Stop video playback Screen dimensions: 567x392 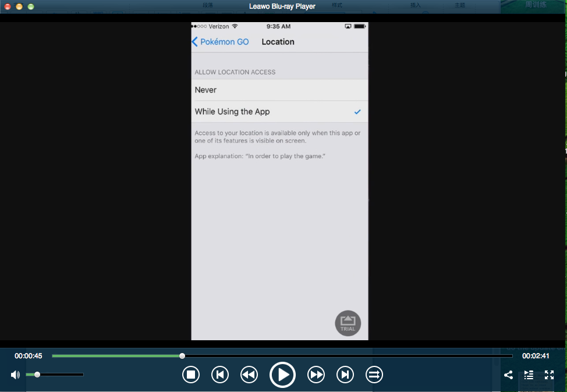(191, 375)
